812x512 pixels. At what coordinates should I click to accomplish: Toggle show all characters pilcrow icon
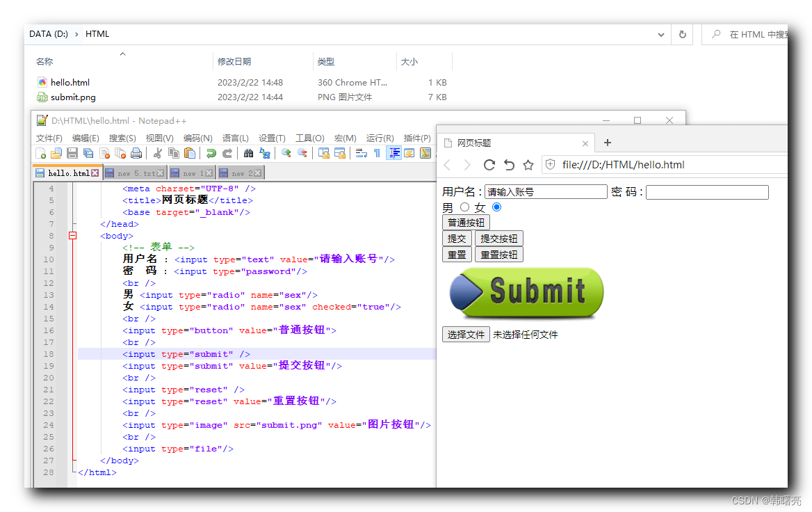(x=377, y=153)
